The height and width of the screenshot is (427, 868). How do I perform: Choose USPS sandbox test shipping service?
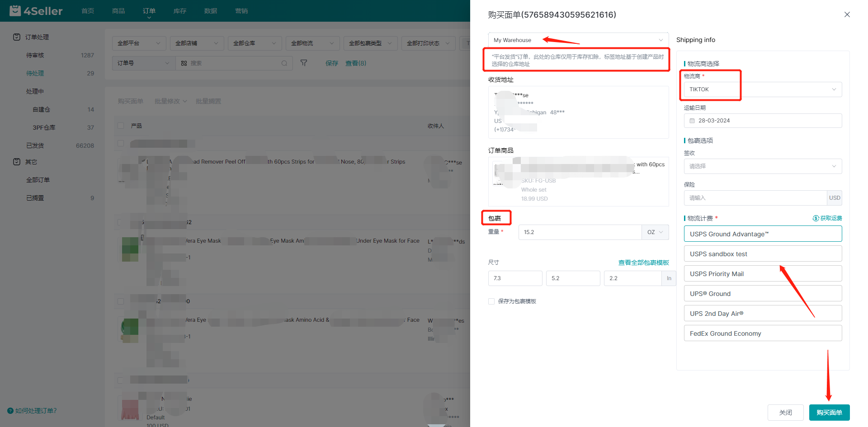click(x=763, y=254)
